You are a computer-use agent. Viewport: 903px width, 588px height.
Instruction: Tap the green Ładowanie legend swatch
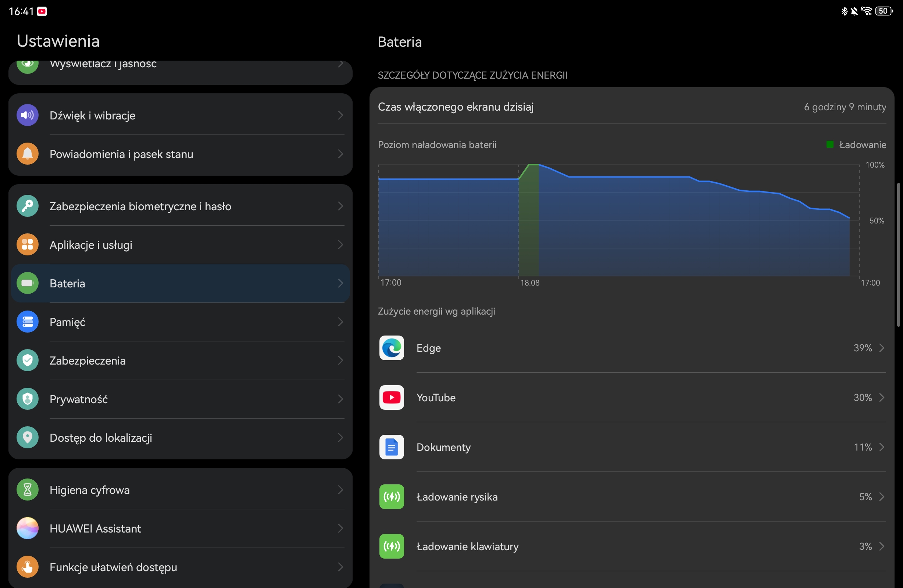(x=830, y=144)
